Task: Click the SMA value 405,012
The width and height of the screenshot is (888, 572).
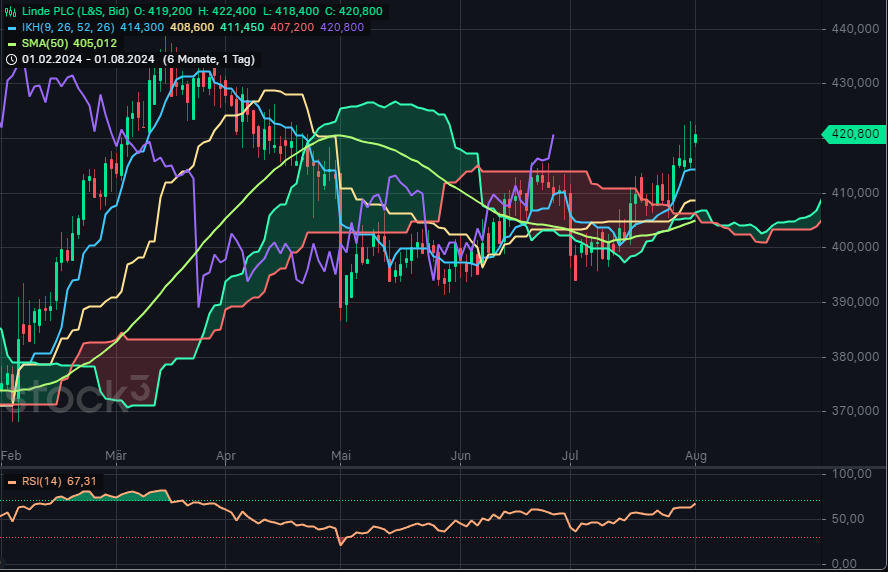Action: 95,43
